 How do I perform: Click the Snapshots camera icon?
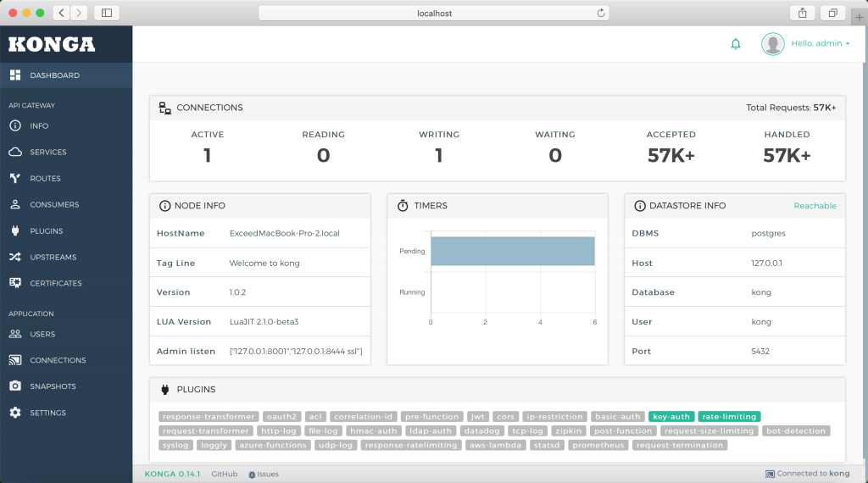[x=15, y=386]
